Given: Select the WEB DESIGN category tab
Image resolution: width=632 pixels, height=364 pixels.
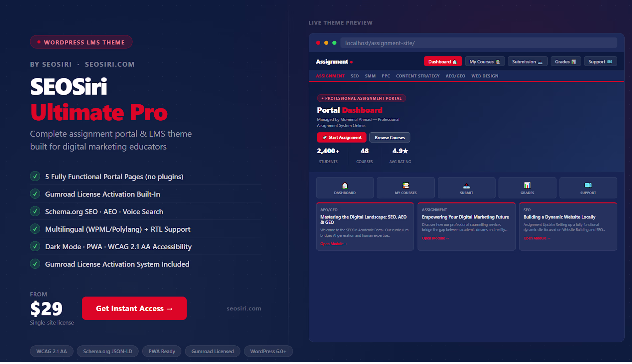Looking at the screenshot, I should [485, 76].
